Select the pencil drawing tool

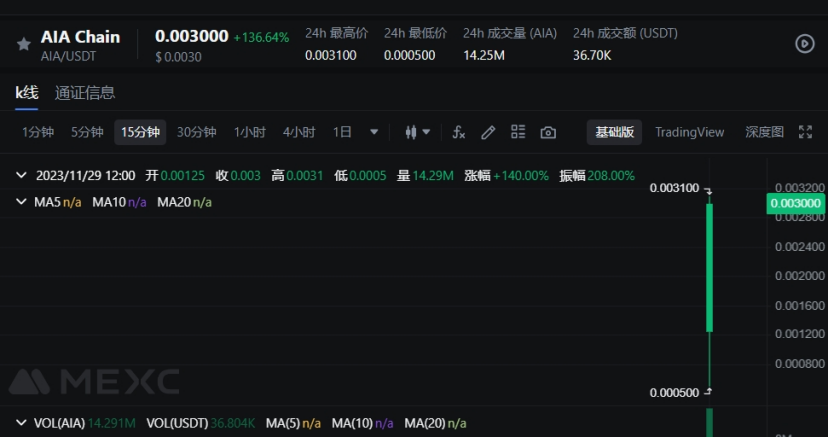tap(488, 132)
